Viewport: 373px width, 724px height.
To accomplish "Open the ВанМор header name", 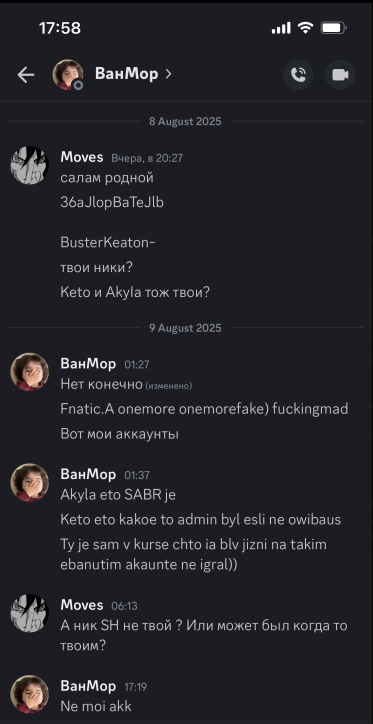I will point(126,74).
